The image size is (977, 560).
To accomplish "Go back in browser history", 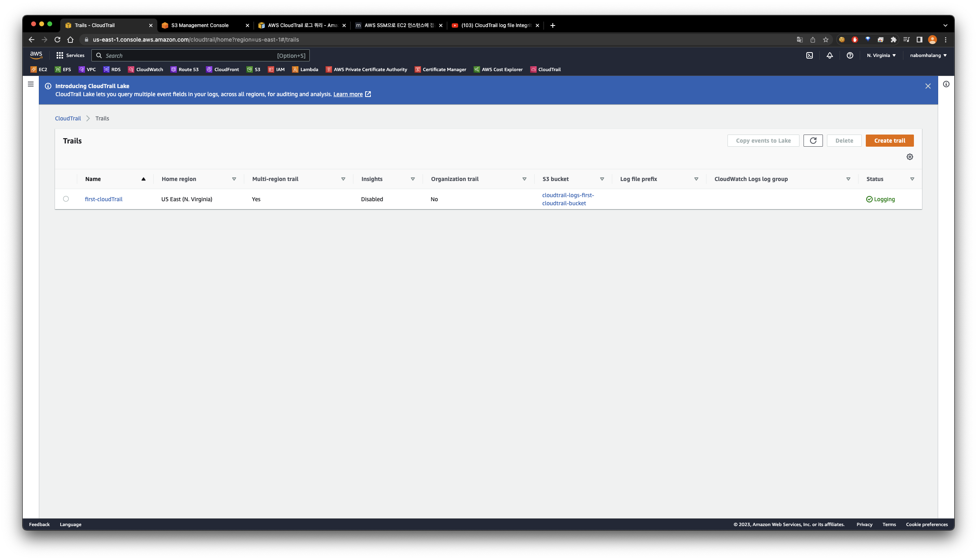I will click(x=32, y=40).
